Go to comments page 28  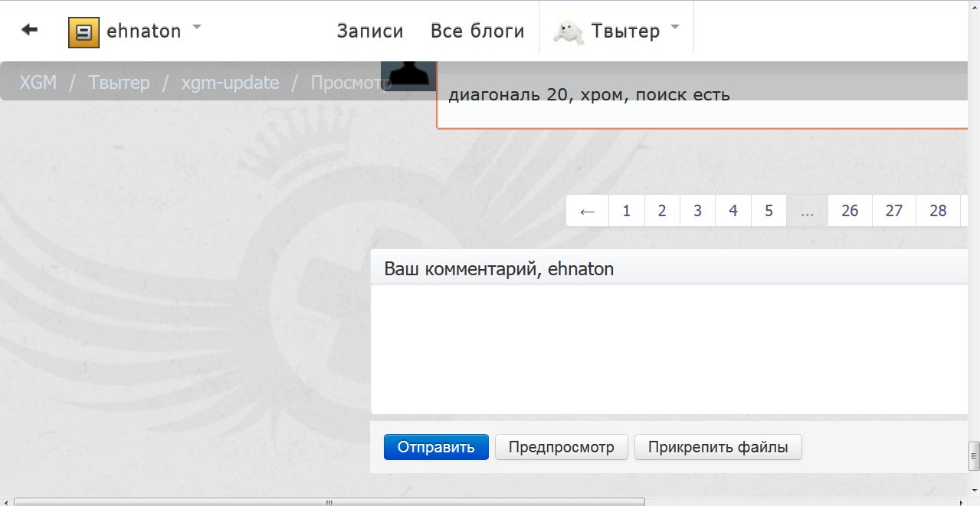click(938, 211)
